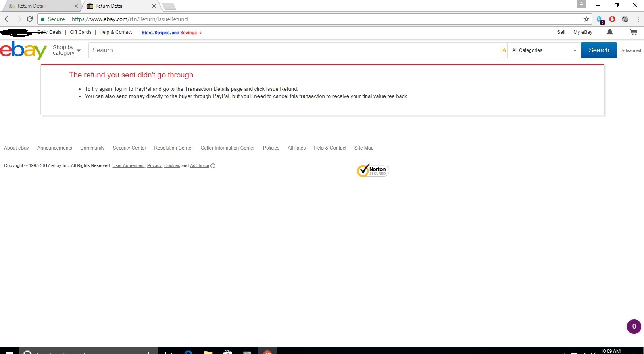Screen dimensions: 644x354
Task: Open the Seller Information Center link
Action: click(228, 148)
